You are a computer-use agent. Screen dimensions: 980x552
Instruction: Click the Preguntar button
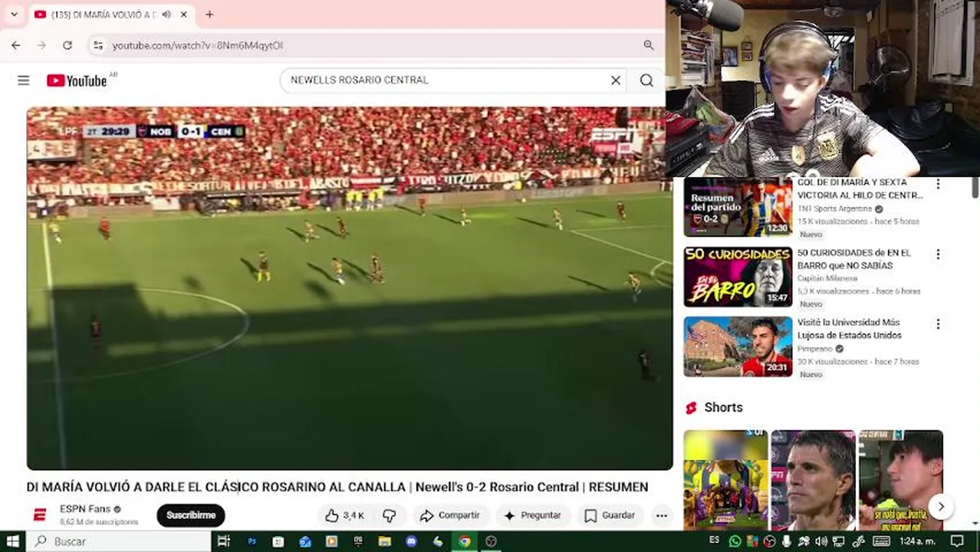click(x=533, y=515)
